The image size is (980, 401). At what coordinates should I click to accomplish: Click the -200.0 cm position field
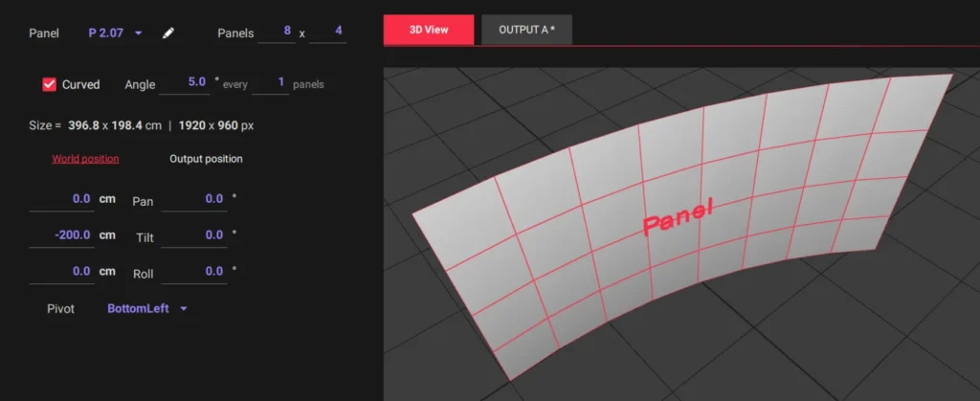point(61,235)
